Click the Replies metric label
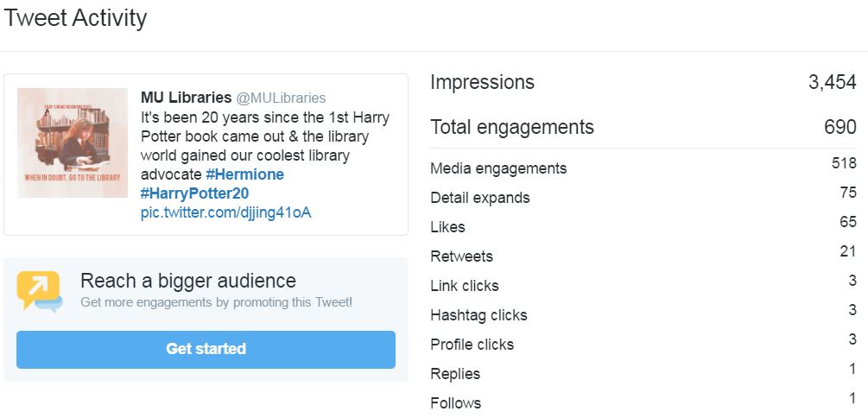 455,374
